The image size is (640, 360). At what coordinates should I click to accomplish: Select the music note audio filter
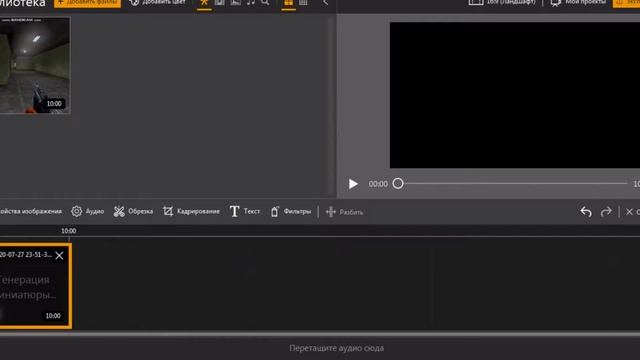[x=251, y=2]
